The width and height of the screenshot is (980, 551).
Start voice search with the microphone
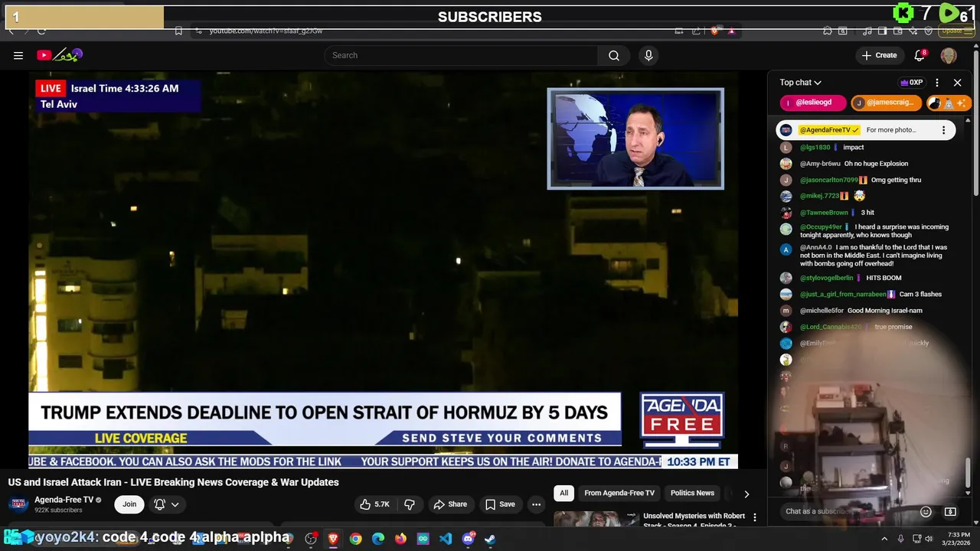coord(648,55)
